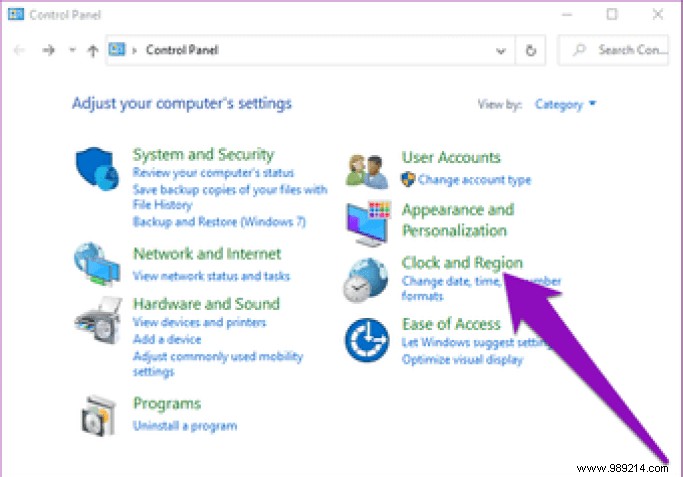The height and width of the screenshot is (477, 683).
Task: Open the Programs heading
Action: pyautogui.click(x=167, y=403)
